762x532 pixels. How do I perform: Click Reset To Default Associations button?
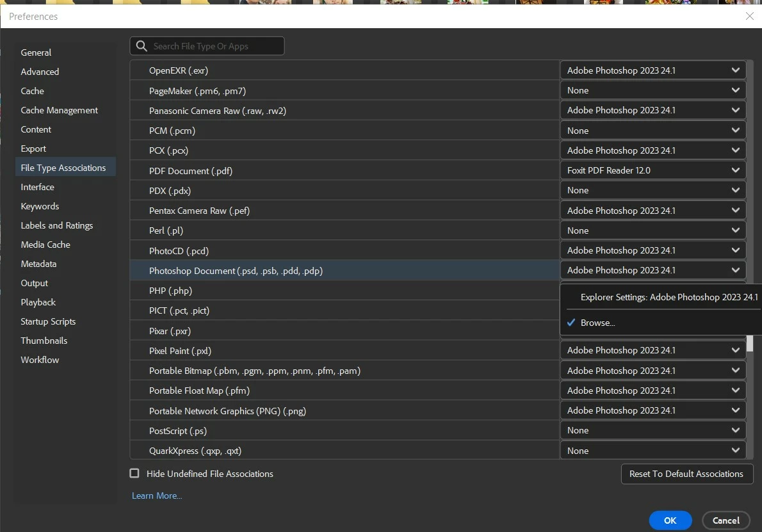pos(686,474)
